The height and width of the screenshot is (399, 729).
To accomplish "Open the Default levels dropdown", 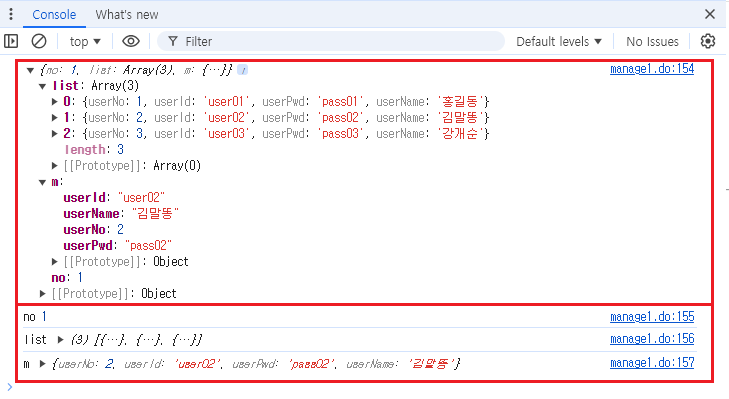I will (559, 41).
